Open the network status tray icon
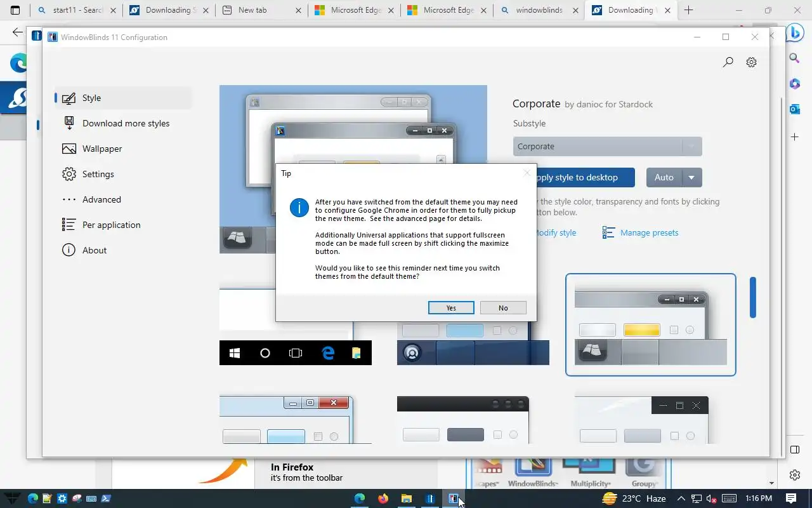 point(696,498)
